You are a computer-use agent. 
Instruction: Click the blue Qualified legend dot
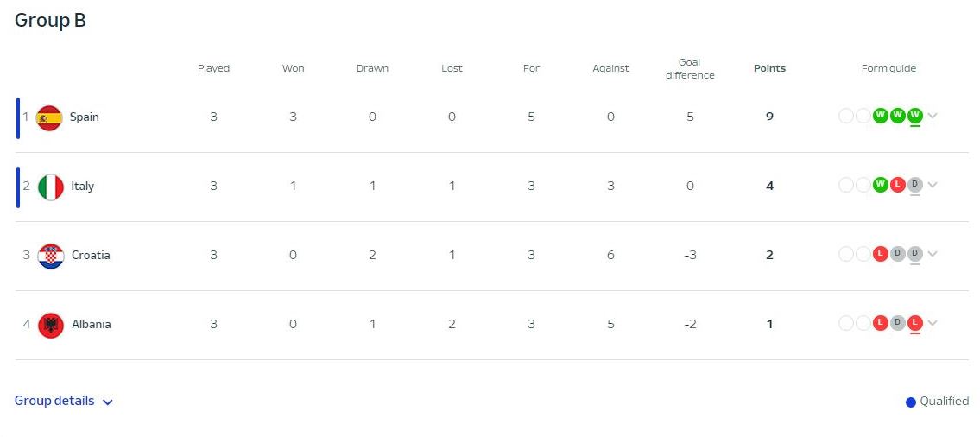click(x=911, y=402)
